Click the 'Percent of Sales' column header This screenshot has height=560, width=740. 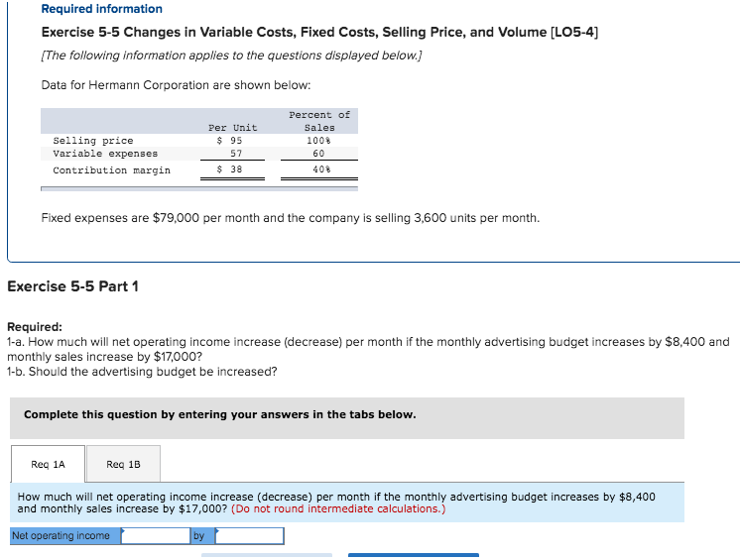pos(319,121)
